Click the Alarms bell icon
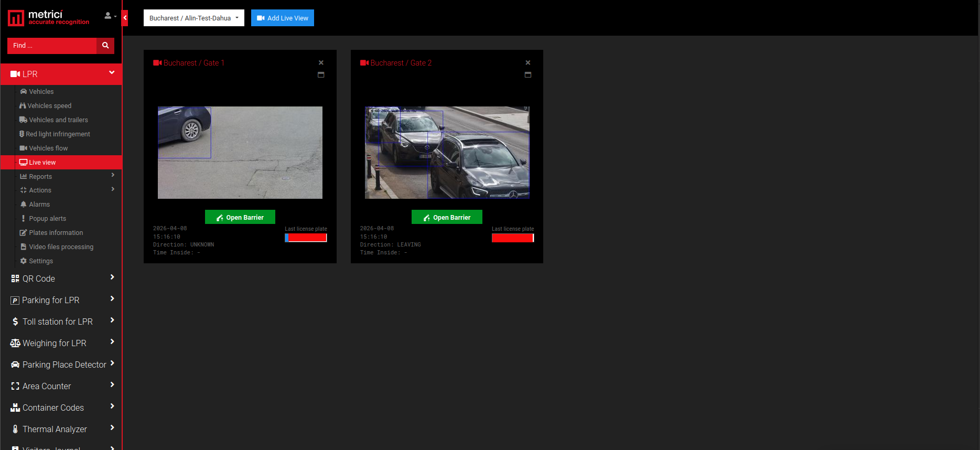Viewport: 980px width, 450px height. pos(24,205)
